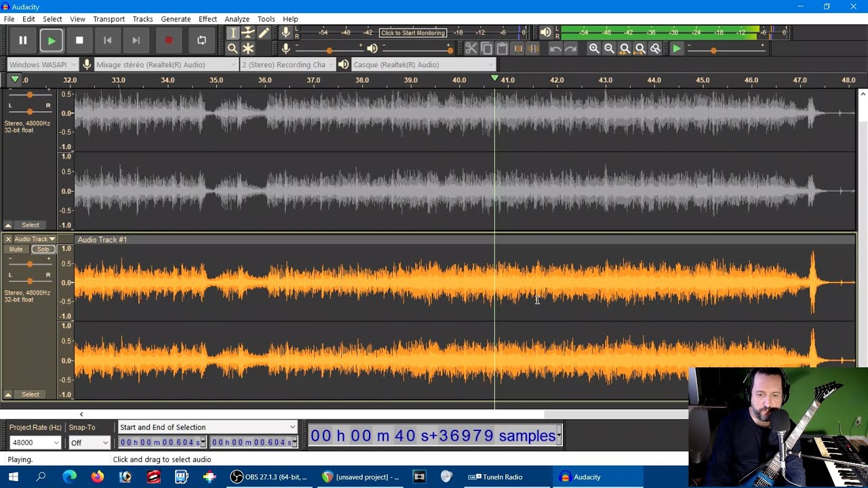
Task: Click Select button of orange Audio Track
Action: tap(31, 394)
